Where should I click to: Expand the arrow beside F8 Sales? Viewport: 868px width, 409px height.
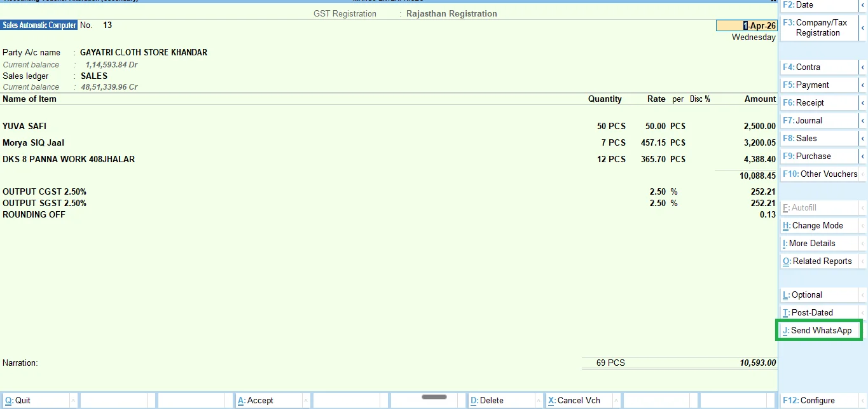[x=863, y=139]
